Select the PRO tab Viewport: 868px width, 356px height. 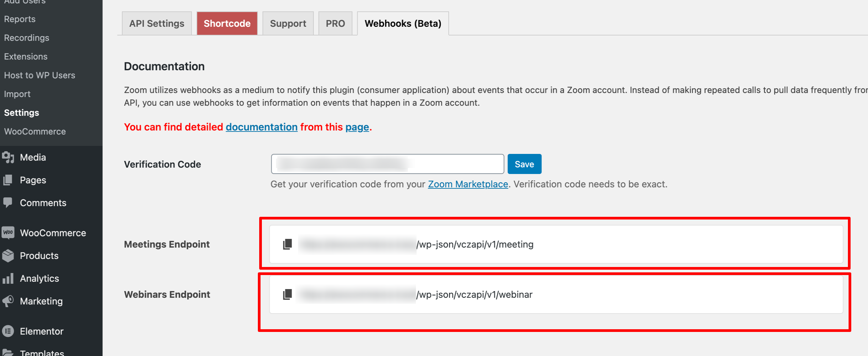(335, 23)
